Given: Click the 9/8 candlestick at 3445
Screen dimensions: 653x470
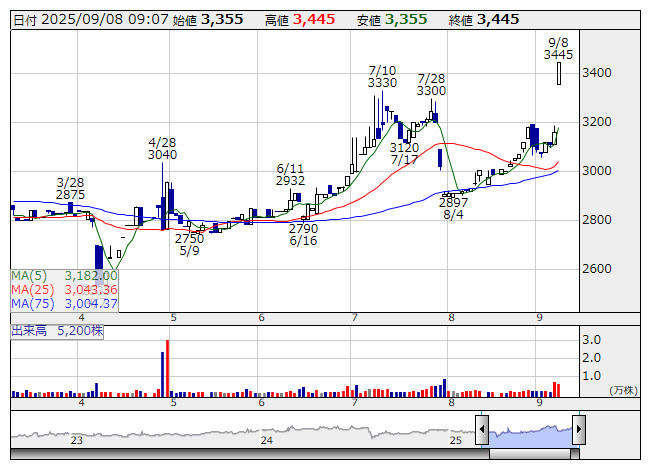Looking at the screenshot, I should 559,73.
